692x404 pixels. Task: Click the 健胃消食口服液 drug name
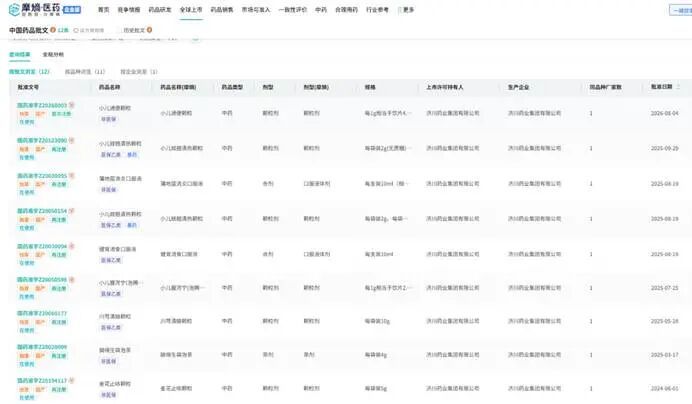tap(117, 249)
